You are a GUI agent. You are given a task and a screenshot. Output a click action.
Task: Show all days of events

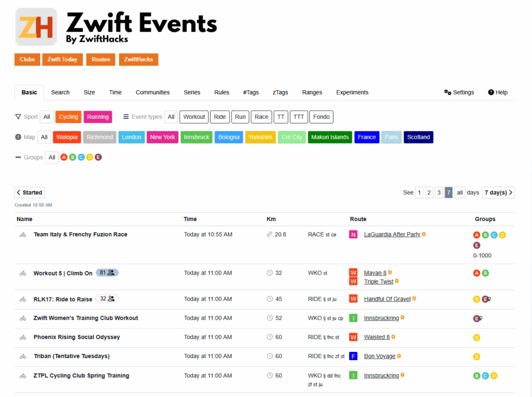(x=460, y=193)
